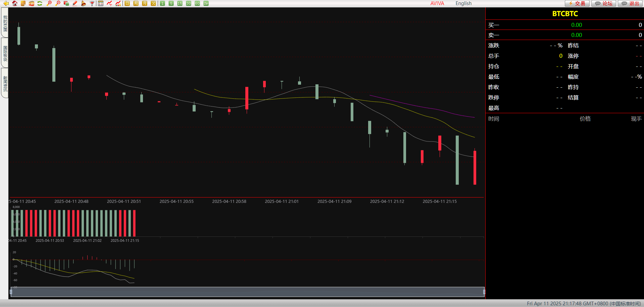The height and width of the screenshot is (307, 644).
Task: Click the yellow back arrow icon
Action: (6, 3)
